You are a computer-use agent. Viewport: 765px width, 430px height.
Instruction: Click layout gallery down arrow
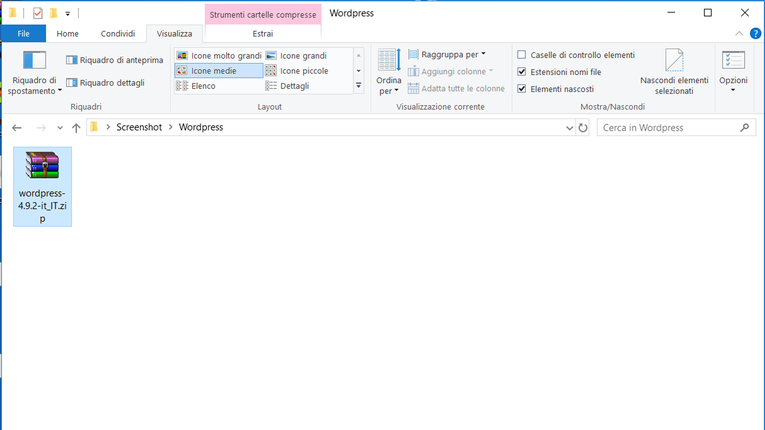(x=359, y=71)
